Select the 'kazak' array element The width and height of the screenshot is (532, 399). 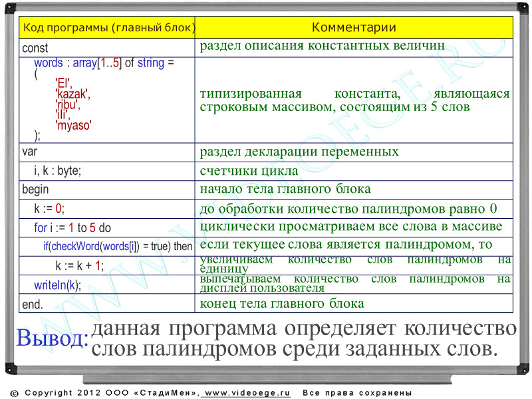(x=72, y=94)
